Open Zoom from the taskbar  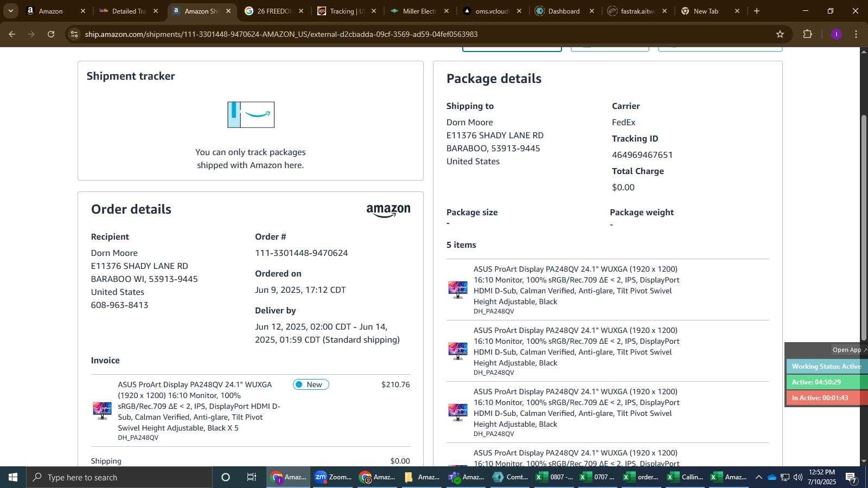pyautogui.click(x=333, y=477)
